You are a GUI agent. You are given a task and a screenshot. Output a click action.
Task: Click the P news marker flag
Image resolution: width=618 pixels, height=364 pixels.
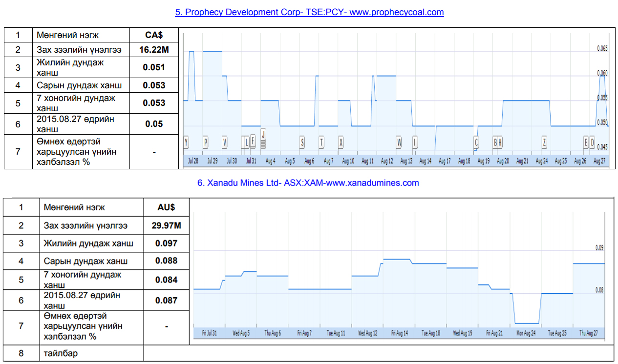click(x=205, y=142)
